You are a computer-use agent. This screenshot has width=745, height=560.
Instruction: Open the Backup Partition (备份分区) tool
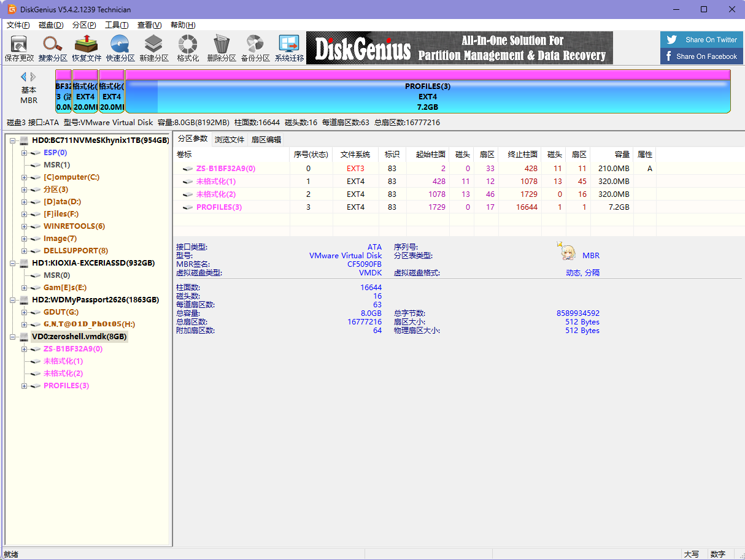pyautogui.click(x=255, y=48)
